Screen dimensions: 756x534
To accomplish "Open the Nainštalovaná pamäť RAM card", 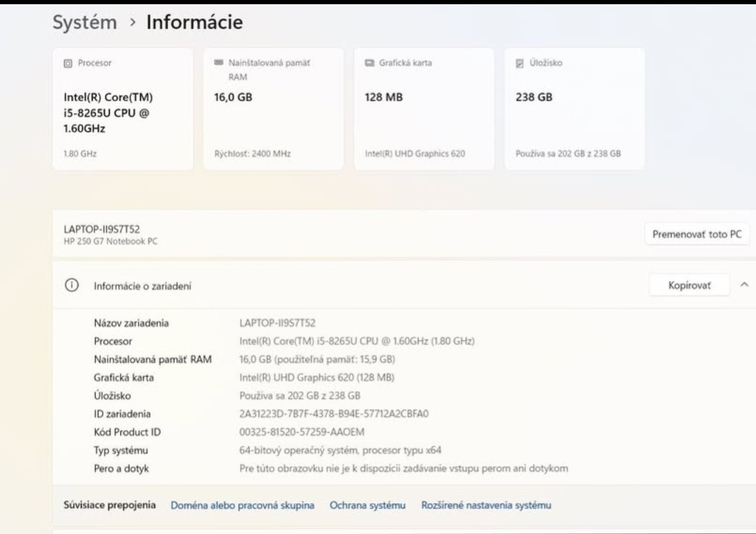I will coord(273,108).
